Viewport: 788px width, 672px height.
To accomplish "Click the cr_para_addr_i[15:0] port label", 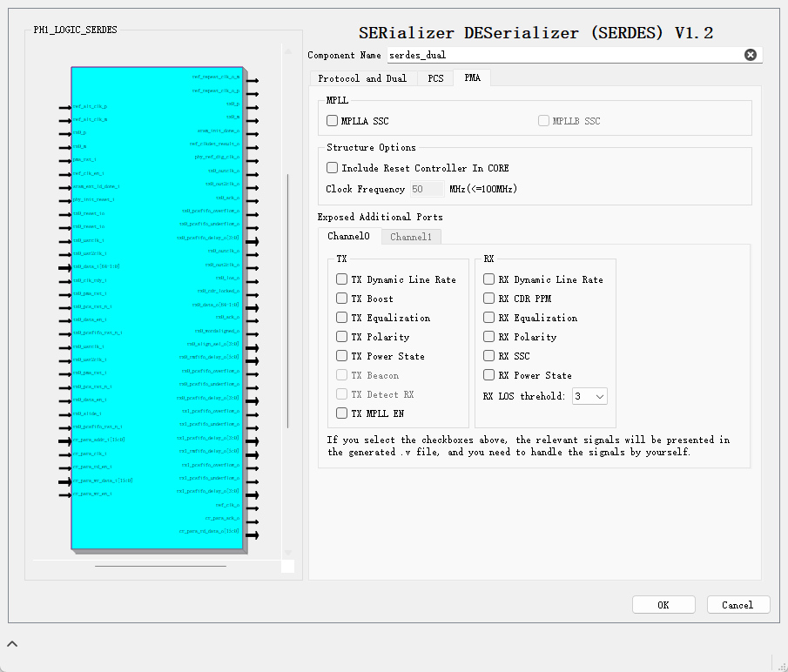I will tap(98, 440).
